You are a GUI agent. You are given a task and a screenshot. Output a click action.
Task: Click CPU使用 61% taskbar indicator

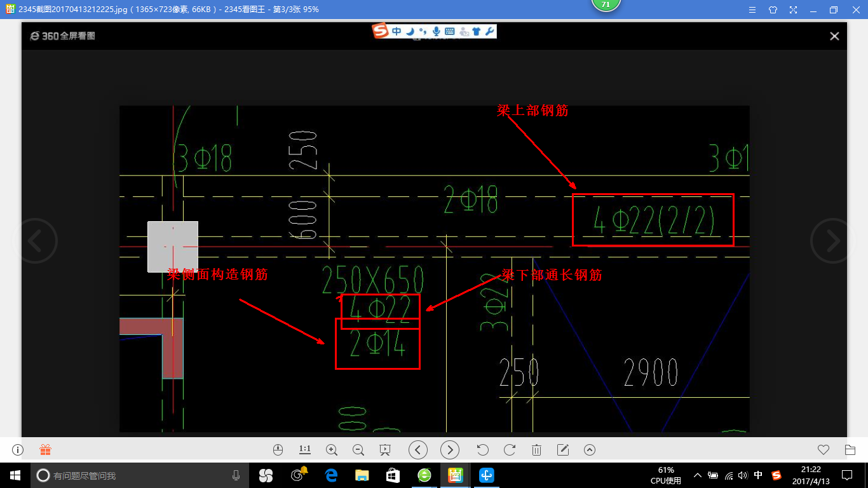click(x=666, y=475)
